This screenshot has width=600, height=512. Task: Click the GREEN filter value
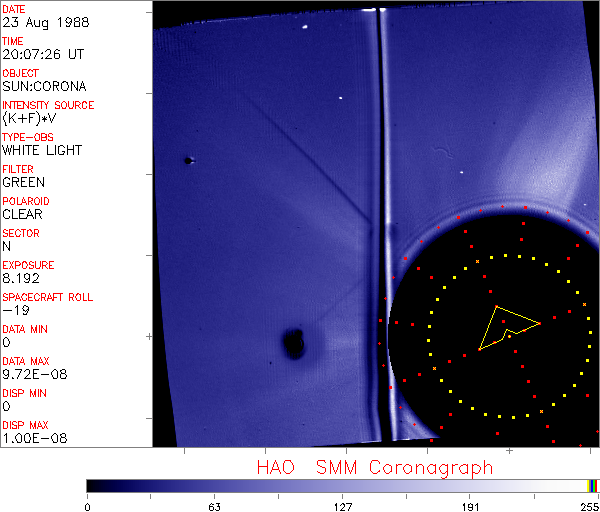(x=23, y=182)
